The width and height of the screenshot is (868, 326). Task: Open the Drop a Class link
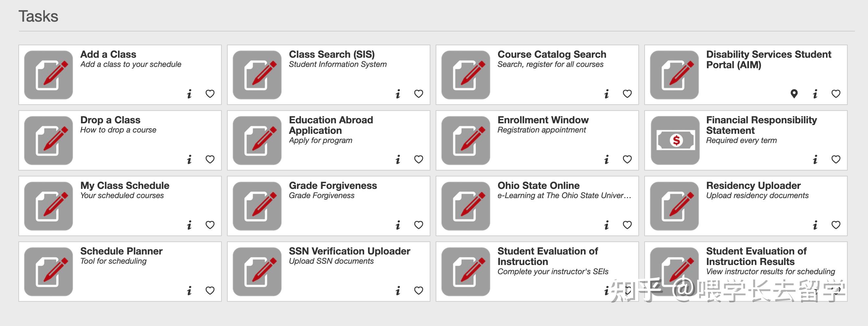point(110,120)
